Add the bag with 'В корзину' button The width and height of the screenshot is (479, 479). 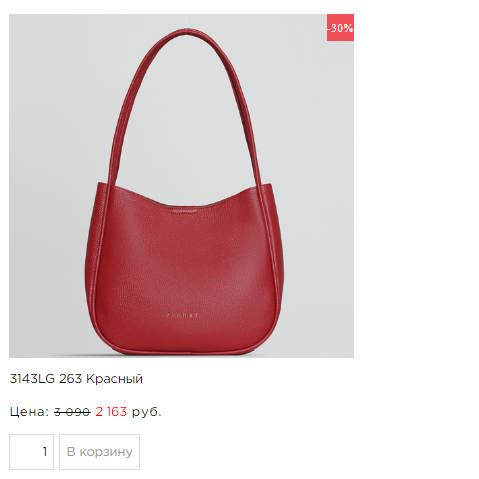pyautogui.click(x=99, y=452)
